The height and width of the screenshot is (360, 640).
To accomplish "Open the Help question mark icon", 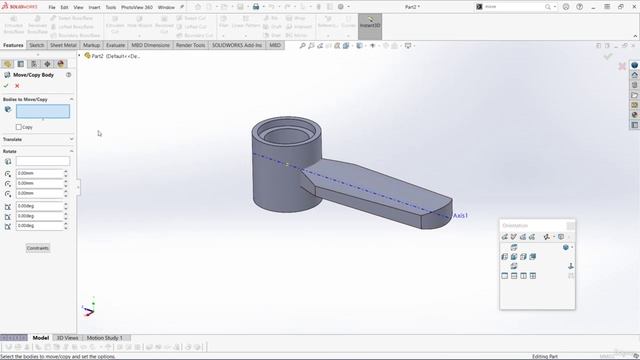I will (580, 7).
